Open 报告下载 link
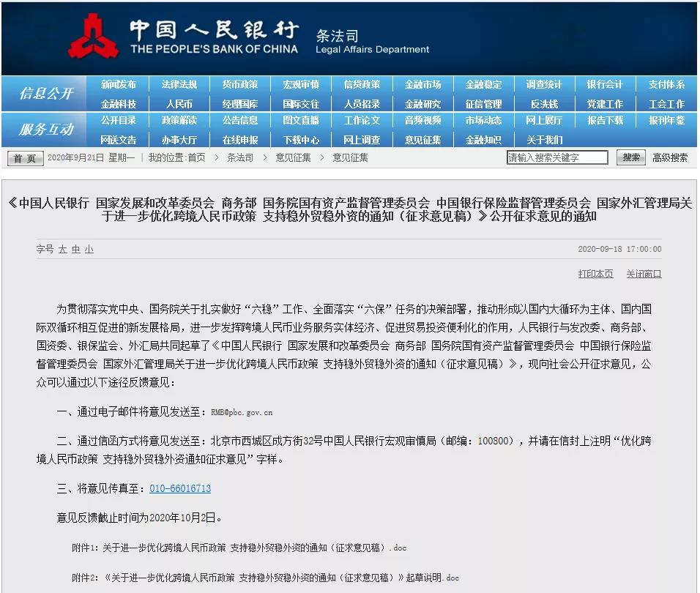 [605, 121]
